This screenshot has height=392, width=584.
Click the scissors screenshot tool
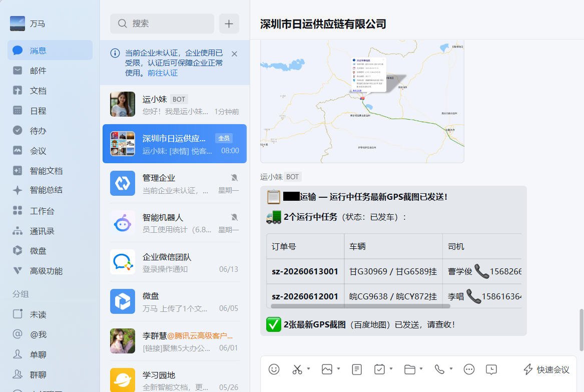point(297,369)
